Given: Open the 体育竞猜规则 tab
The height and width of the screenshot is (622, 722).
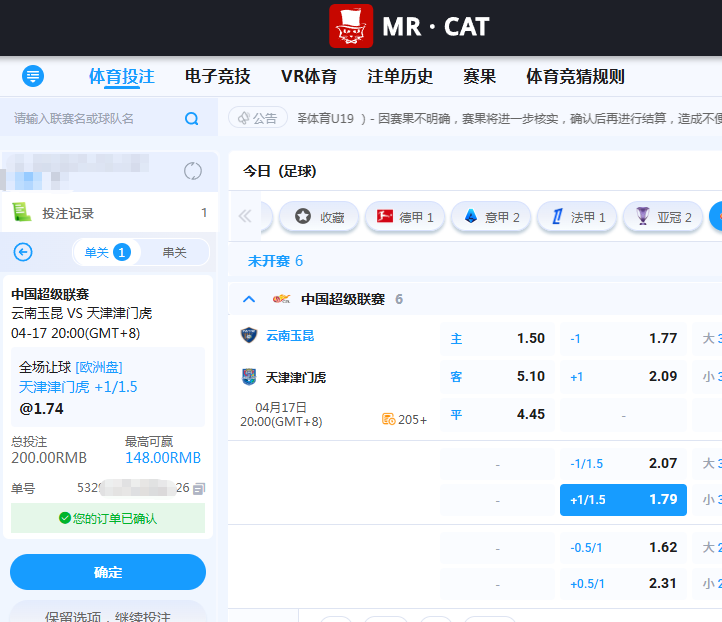Looking at the screenshot, I should 575,76.
